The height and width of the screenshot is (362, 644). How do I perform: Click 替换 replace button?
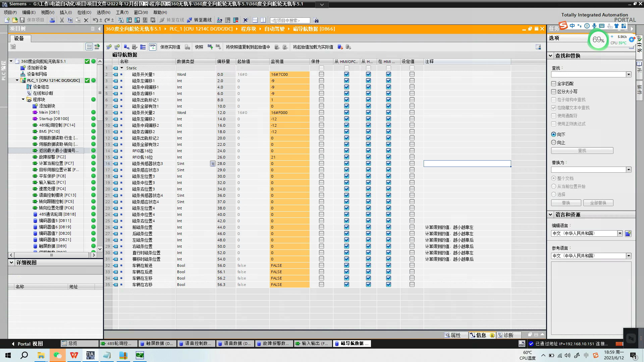pyautogui.click(x=566, y=203)
